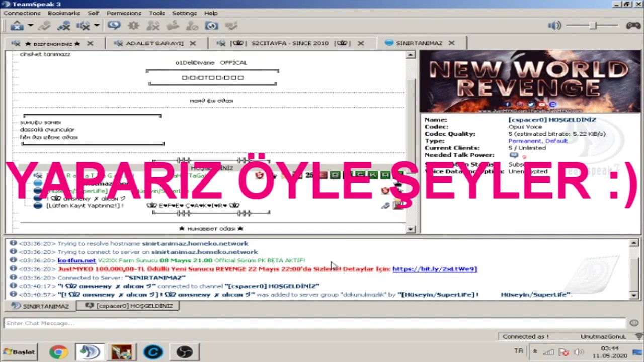The image size is (644, 362).
Task: Click the down arrow on the chat log scrollbar
Action: [634, 295]
